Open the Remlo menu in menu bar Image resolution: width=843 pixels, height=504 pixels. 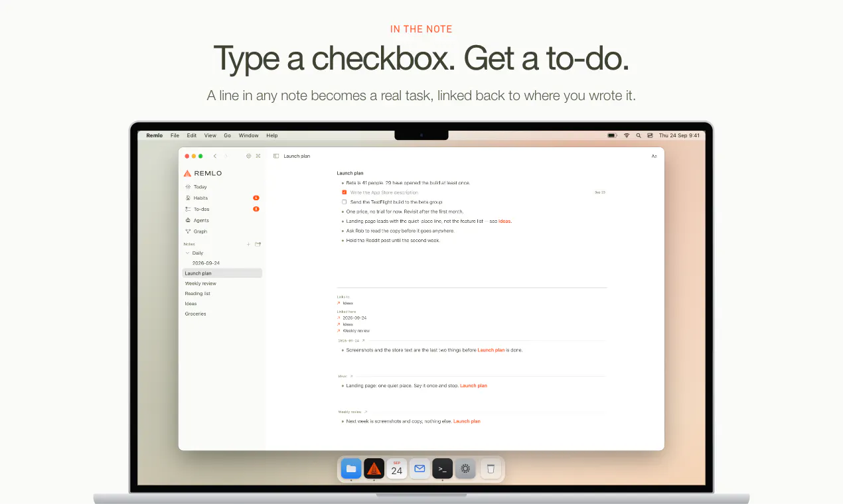[x=155, y=135]
